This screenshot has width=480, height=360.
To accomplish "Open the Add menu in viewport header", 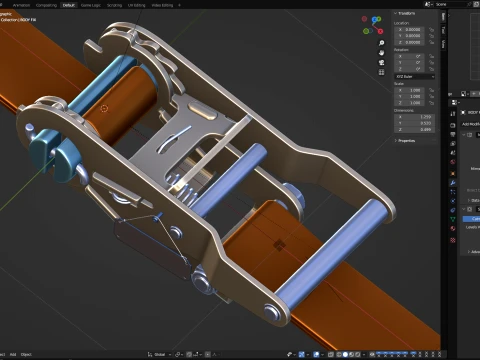I will coord(13,354).
